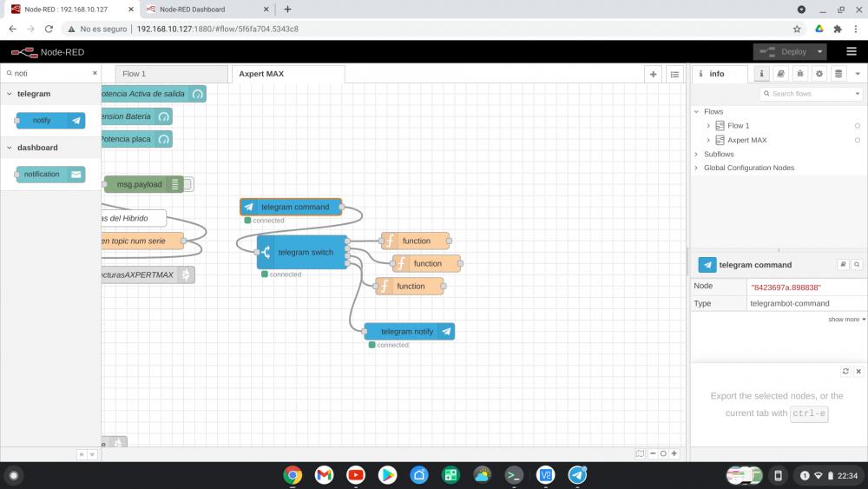Reset the workspace zoom
Image resolution: width=868 pixels, height=489 pixels.
tap(663, 453)
